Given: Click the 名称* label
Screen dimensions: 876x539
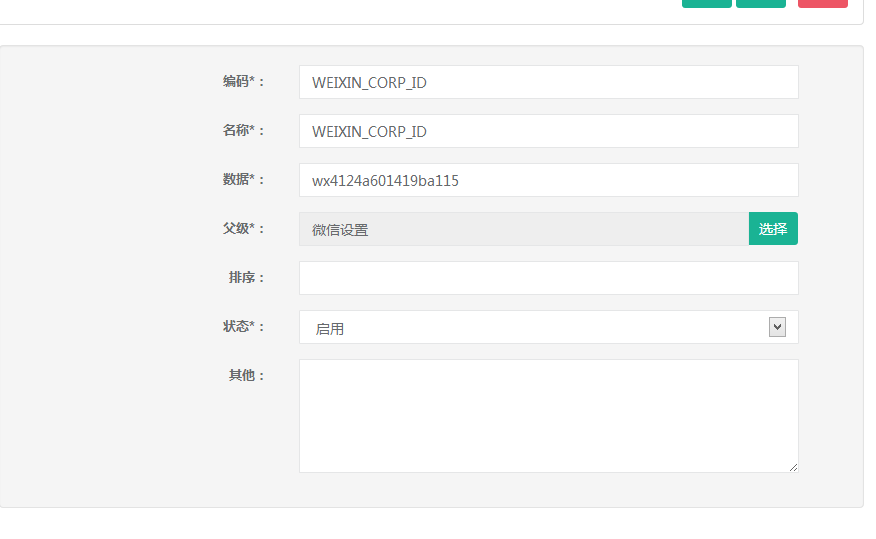Looking at the screenshot, I should pyautogui.click(x=243, y=130).
